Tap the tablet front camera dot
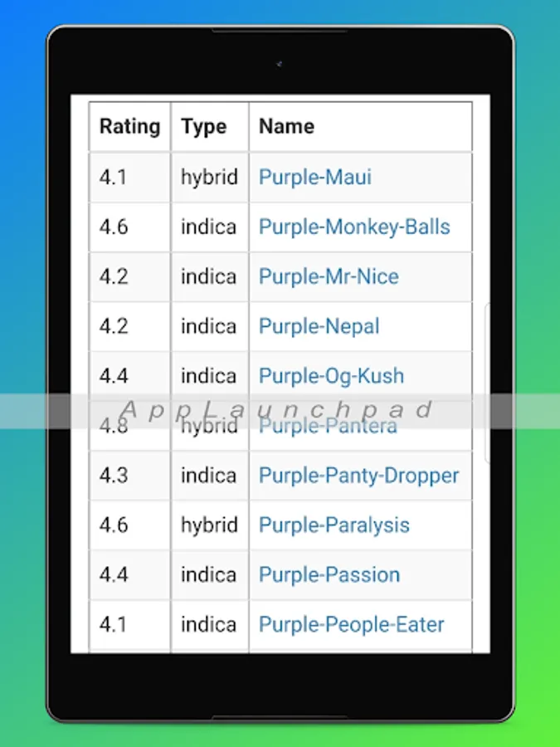Viewport: 560px width, 747px height. tap(279, 64)
